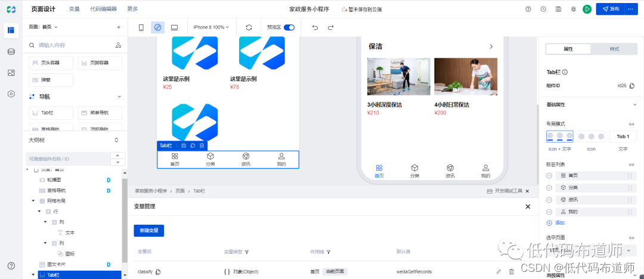Click the outline tree search field
Screen dimensions: 644x279
[68, 159]
